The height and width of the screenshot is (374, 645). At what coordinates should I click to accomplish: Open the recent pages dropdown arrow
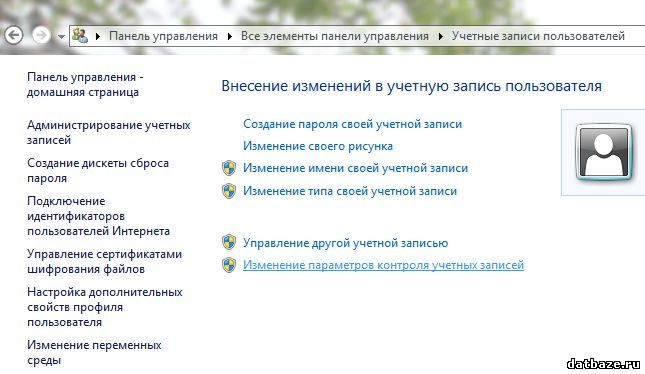(x=61, y=37)
